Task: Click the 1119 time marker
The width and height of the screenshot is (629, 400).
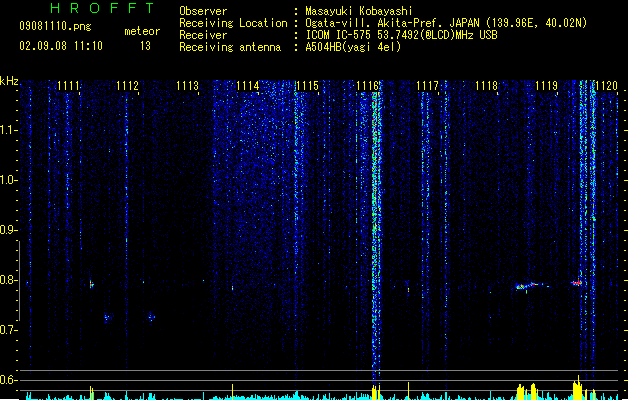Action: (546, 86)
